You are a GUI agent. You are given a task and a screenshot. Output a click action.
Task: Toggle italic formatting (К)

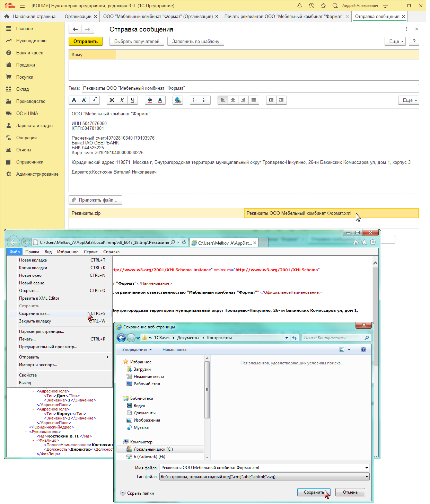coord(122,100)
